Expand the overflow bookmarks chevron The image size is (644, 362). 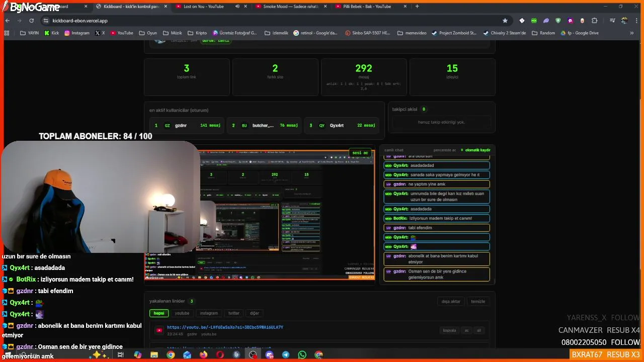tap(632, 33)
